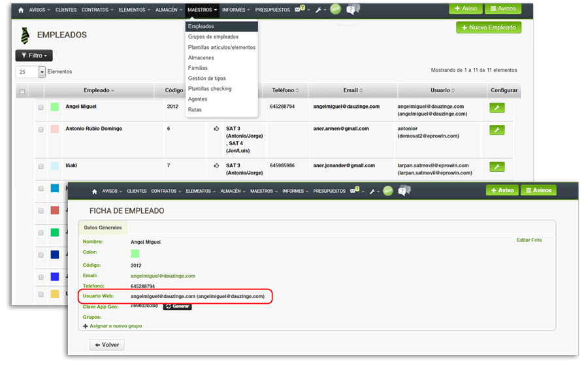Open the Editar Foto link

tap(529, 240)
